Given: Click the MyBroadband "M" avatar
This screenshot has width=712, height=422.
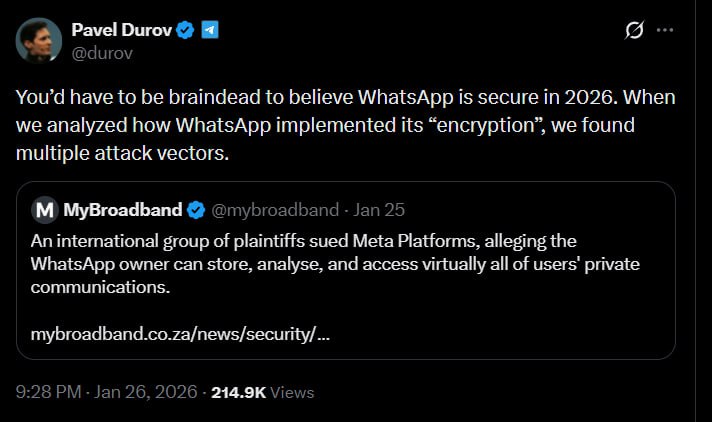Looking at the screenshot, I should [x=44, y=210].
